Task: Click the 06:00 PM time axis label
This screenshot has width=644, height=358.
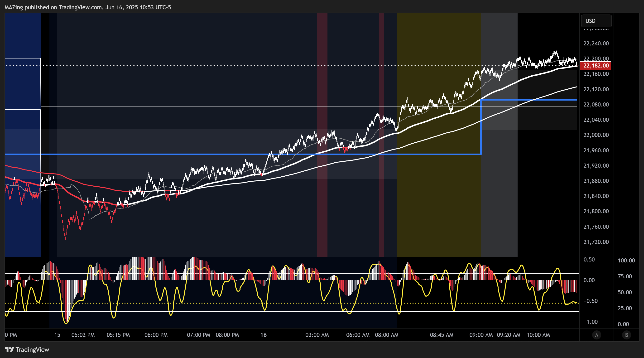Action: [156, 335]
